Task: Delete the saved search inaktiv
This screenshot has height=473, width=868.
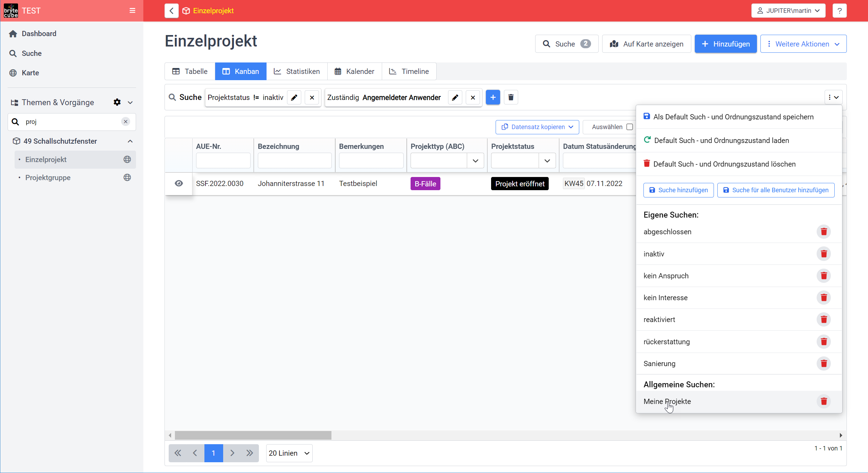Action: 824,254
